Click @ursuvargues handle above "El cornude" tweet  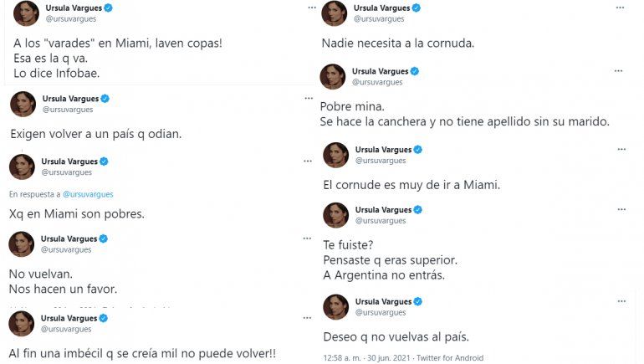(x=381, y=160)
